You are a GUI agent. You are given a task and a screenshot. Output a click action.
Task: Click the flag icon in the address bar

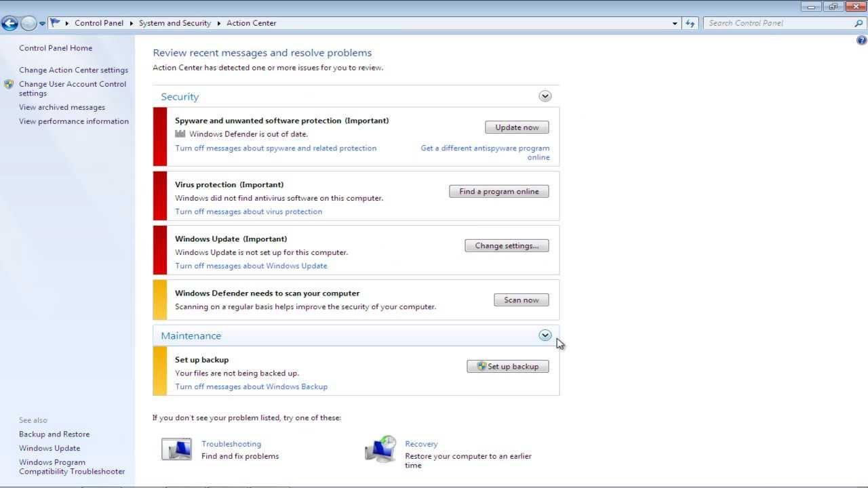coord(54,22)
